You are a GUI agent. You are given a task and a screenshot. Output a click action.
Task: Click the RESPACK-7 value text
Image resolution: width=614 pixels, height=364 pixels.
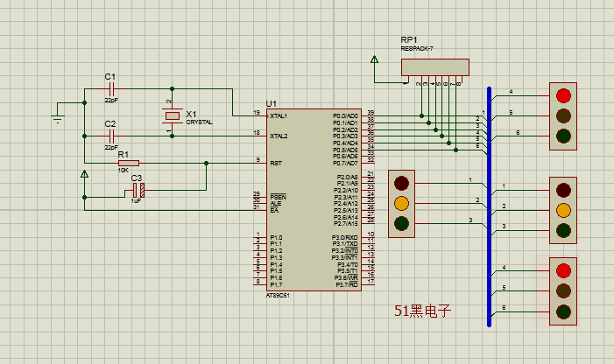(417, 49)
